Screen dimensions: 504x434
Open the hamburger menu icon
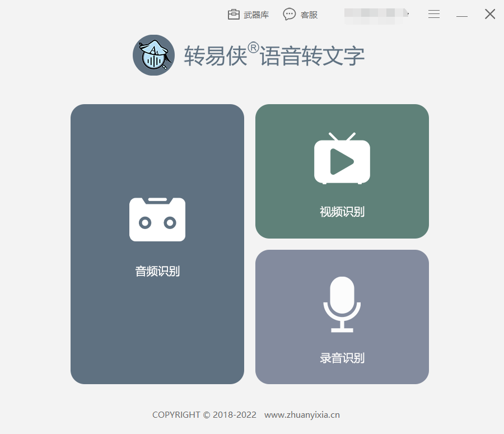[434, 14]
